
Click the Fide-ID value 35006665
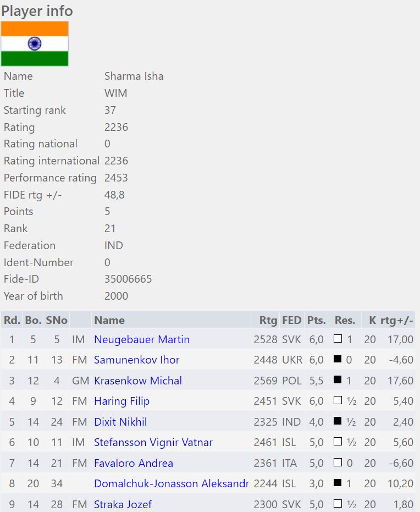click(128, 279)
